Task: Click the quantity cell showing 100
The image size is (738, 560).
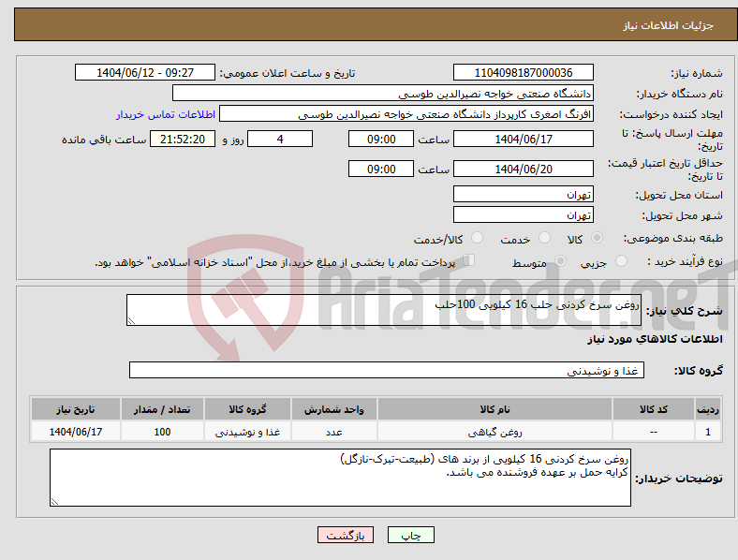Action: point(162,432)
